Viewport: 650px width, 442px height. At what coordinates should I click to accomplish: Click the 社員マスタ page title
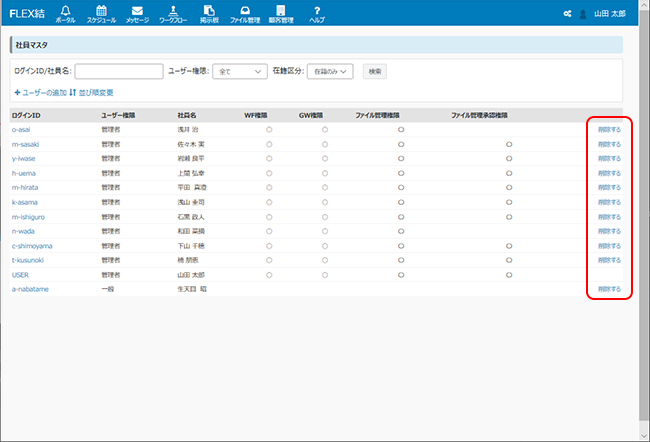point(32,45)
